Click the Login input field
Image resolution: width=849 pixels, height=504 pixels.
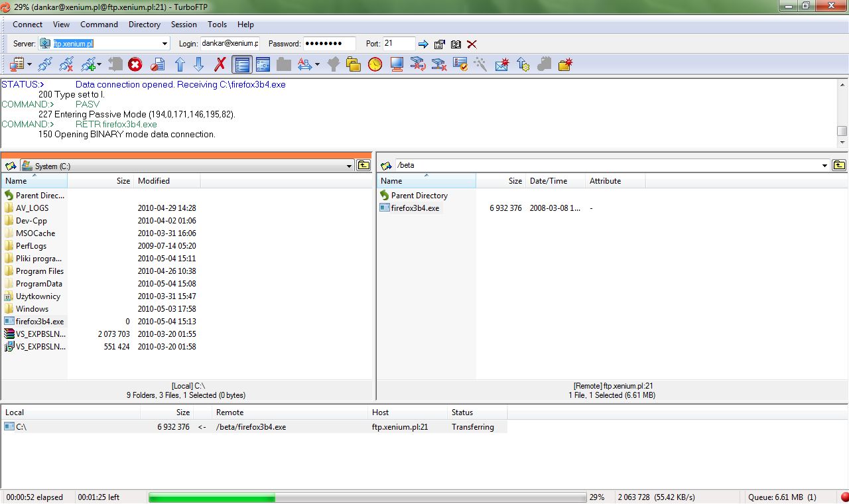[x=229, y=44]
